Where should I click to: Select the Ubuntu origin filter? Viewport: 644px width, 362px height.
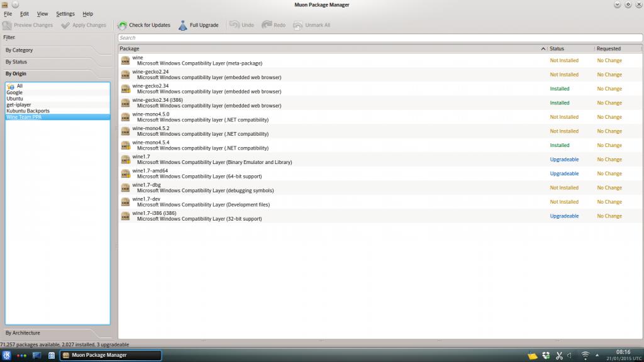(x=57, y=99)
